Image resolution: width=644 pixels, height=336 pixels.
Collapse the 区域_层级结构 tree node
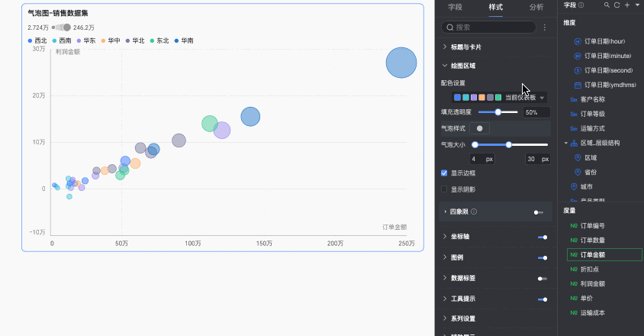pos(566,143)
